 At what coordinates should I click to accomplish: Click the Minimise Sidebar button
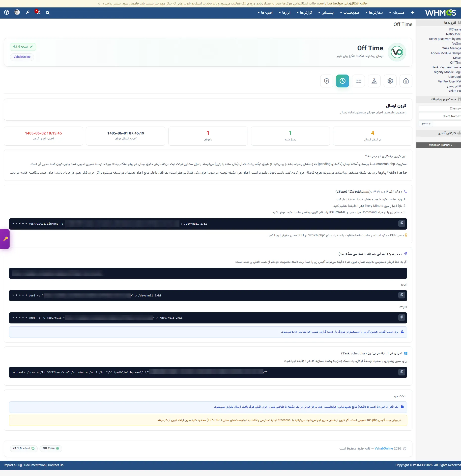pos(440,145)
